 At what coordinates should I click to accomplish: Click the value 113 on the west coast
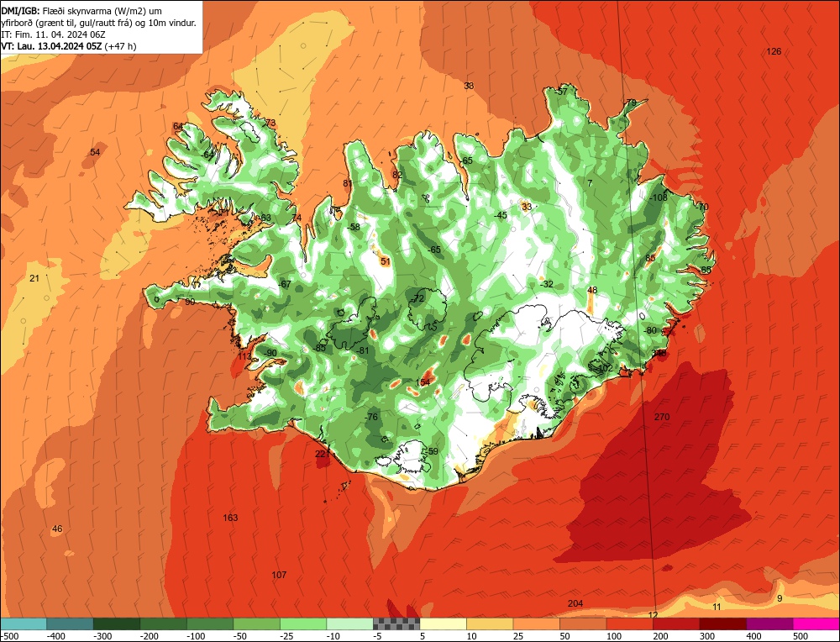click(244, 356)
